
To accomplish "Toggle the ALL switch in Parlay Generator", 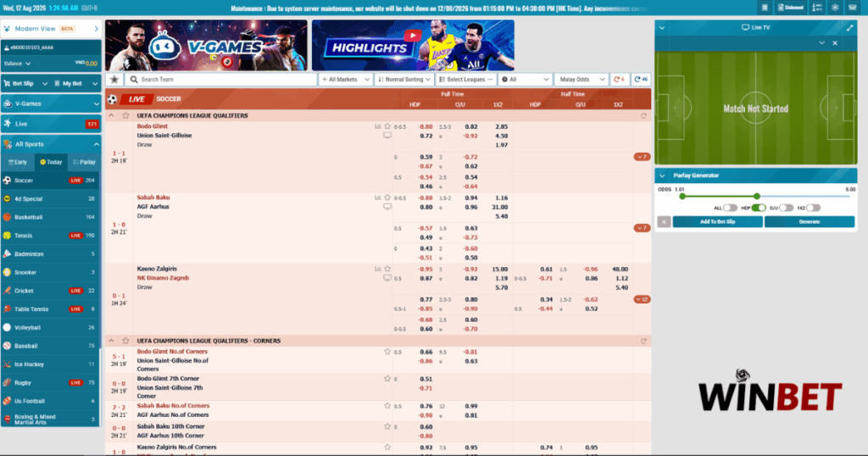I will 730,208.
